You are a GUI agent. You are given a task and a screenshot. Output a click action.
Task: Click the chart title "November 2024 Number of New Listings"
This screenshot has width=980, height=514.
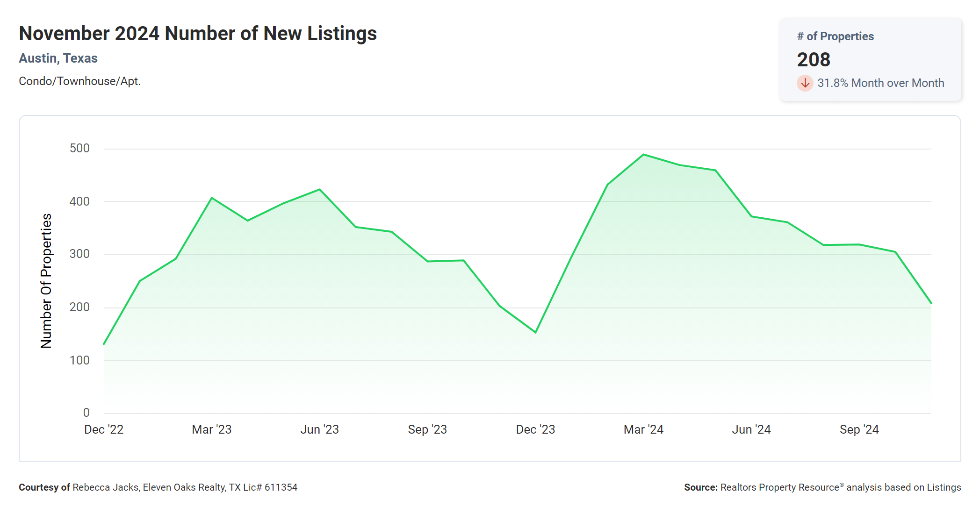tap(198, 34)
